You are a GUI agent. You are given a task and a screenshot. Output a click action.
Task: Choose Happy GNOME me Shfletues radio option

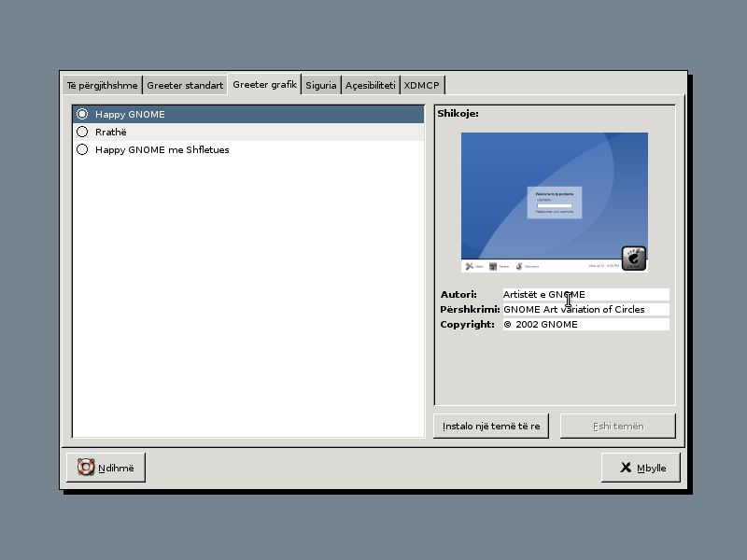[82, 149]
